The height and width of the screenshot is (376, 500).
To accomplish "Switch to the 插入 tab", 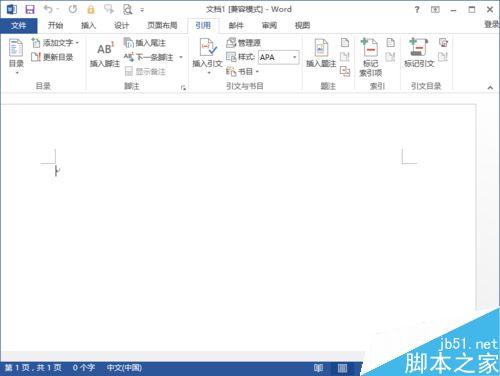I will coord(88,25).
